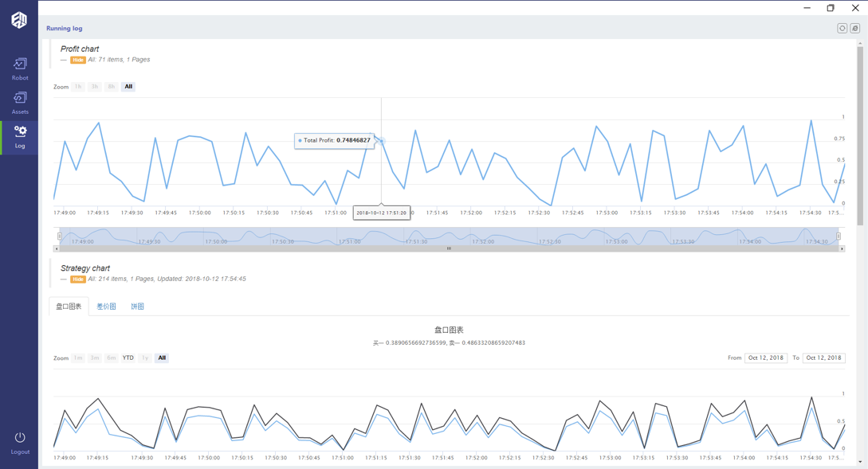The width and height of the screenshot is (868, 469).
Task: Click the From date input field
Action: click(766, 358)
